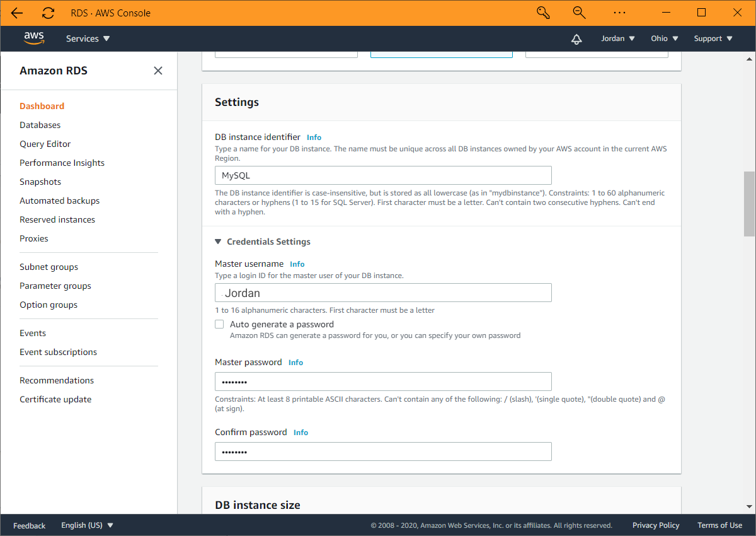Click Info link beside Confirm password
756x536 pixels.
[x=301, y=433]
